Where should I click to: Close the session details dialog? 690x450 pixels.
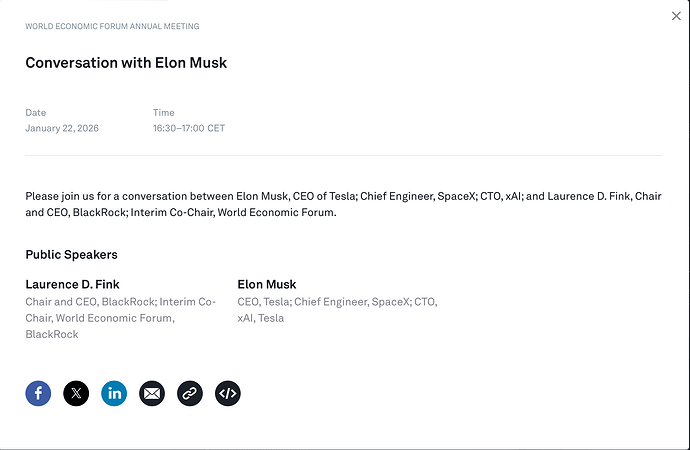tap(676, 16)
